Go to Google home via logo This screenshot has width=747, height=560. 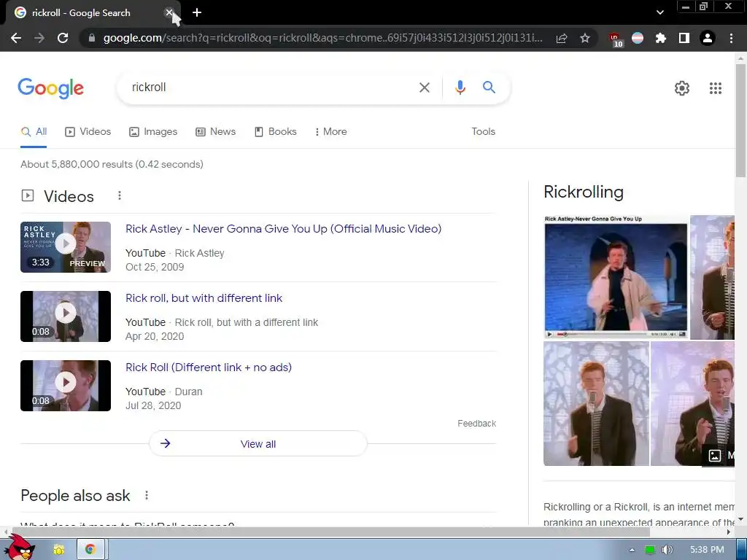point(51,88)
